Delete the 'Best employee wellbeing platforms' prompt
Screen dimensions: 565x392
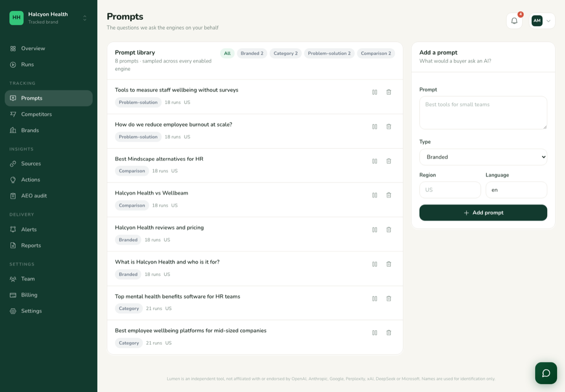[x=389, y=333]
